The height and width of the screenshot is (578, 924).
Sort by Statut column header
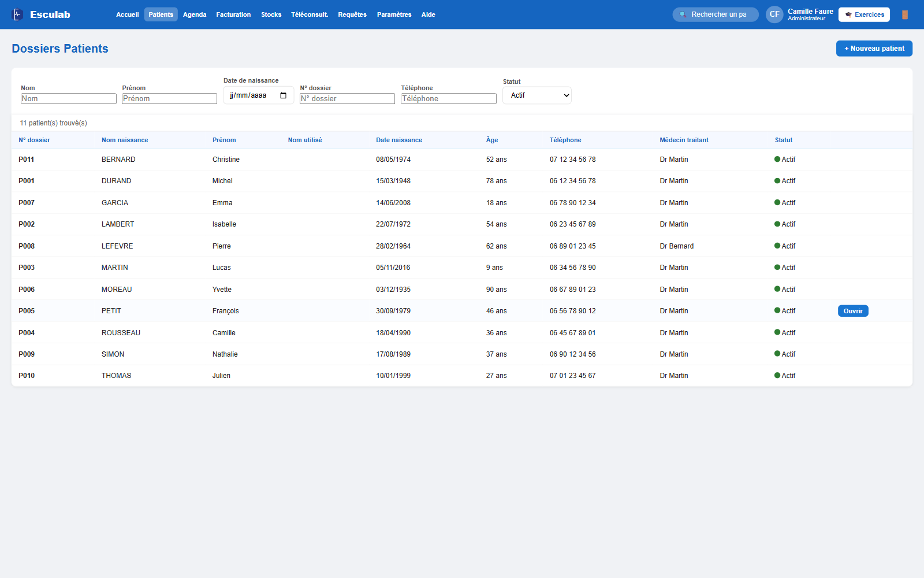[784, 140]
